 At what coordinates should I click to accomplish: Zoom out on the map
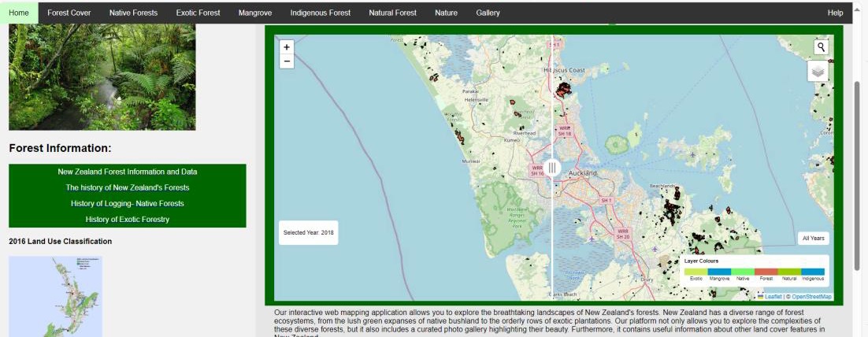[x=286, y=61]
